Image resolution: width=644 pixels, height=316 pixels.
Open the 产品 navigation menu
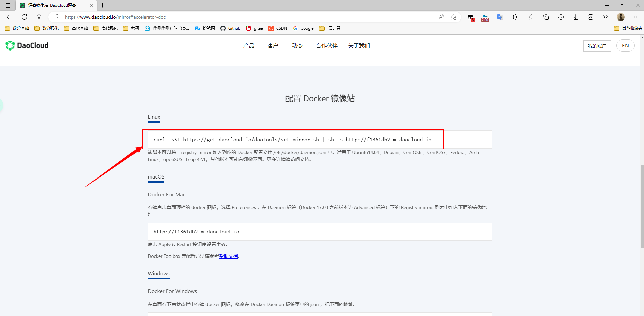249,46
